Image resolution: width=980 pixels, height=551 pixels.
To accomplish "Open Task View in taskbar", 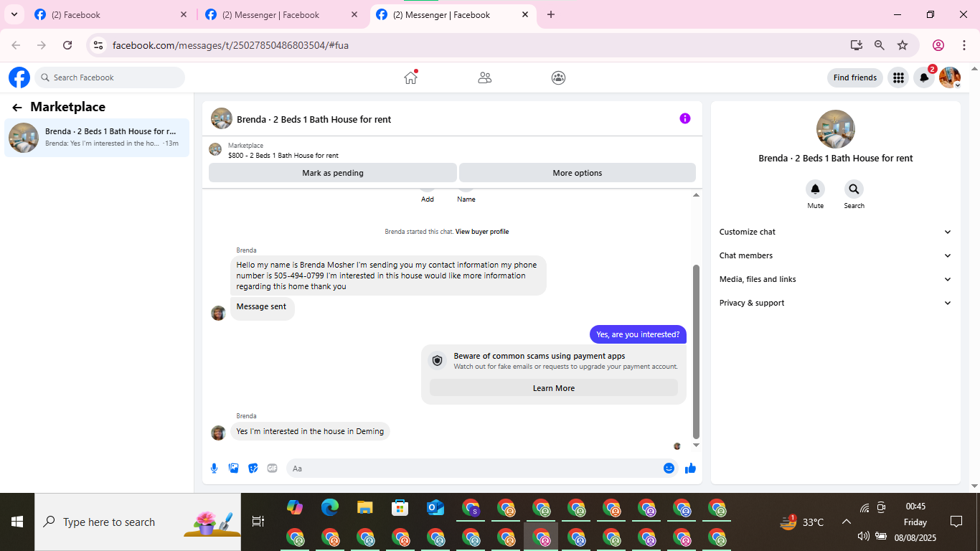I will [x=258, y=522].
